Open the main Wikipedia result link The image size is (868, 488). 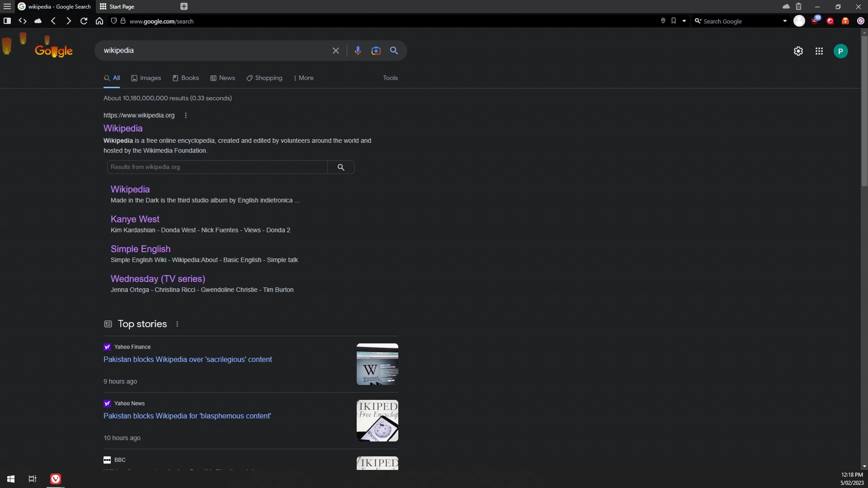coord(123,128)
